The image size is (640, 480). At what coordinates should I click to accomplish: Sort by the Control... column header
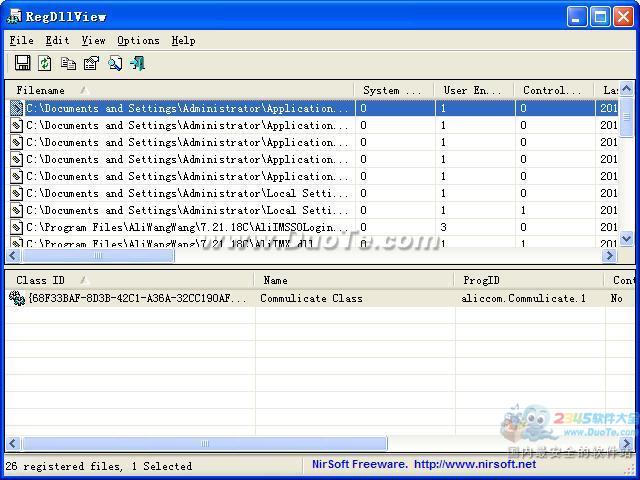pyautogui.click(x=554, y=90)
